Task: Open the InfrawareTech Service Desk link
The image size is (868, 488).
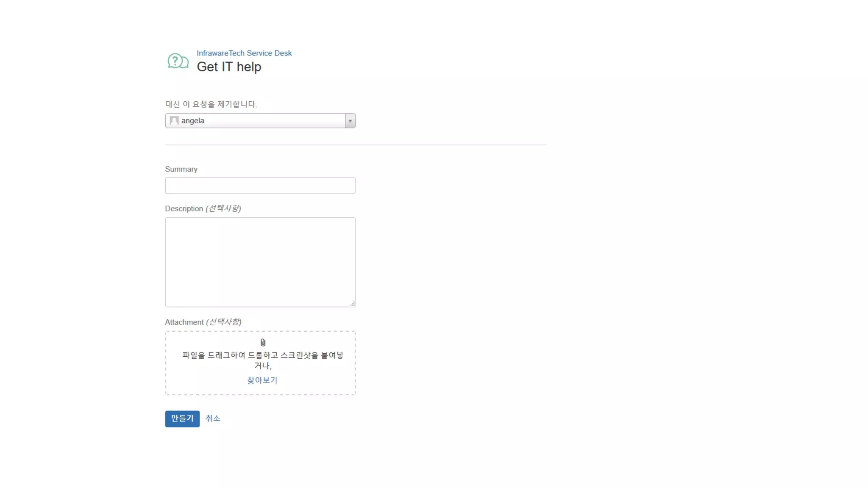Action: (x=244, y=53)
